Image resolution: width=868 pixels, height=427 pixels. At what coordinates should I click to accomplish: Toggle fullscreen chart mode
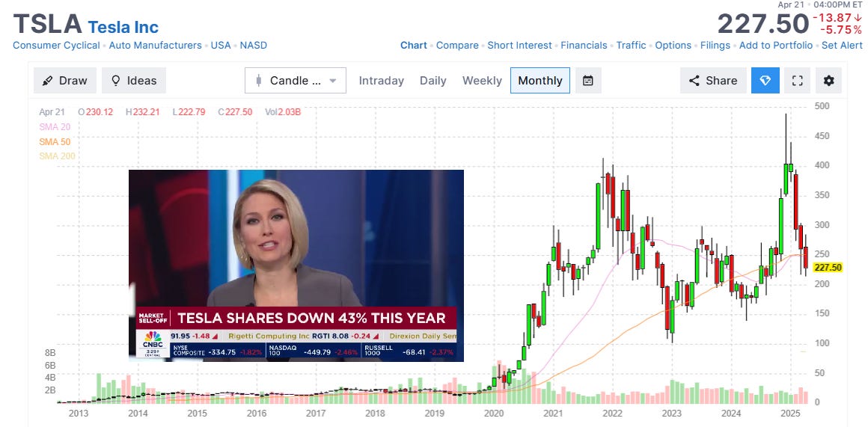(x=797, y=81)
